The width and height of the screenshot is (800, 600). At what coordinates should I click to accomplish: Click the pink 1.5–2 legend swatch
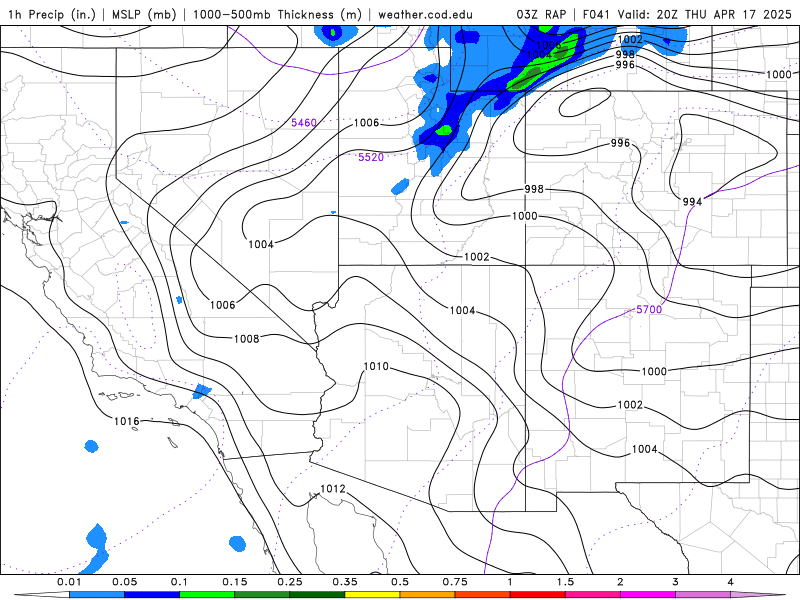click(x=593, y=595)
